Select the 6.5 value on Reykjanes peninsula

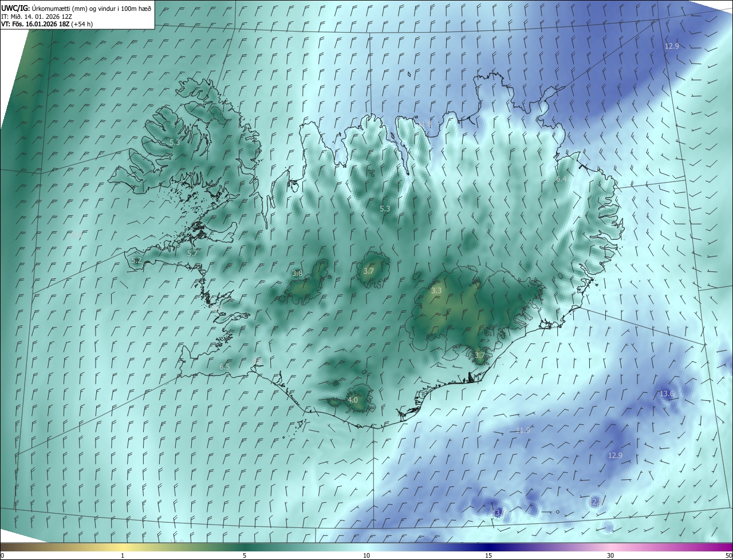[x=224, y=366]
